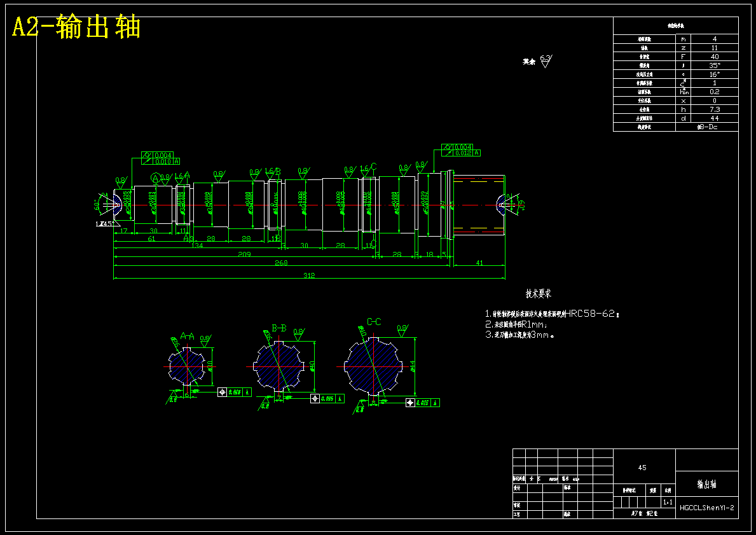Viewport: 756px width, 535px height.
Task: Click the "0.2" value in parameter table
Action: click(x=715, y=92)
